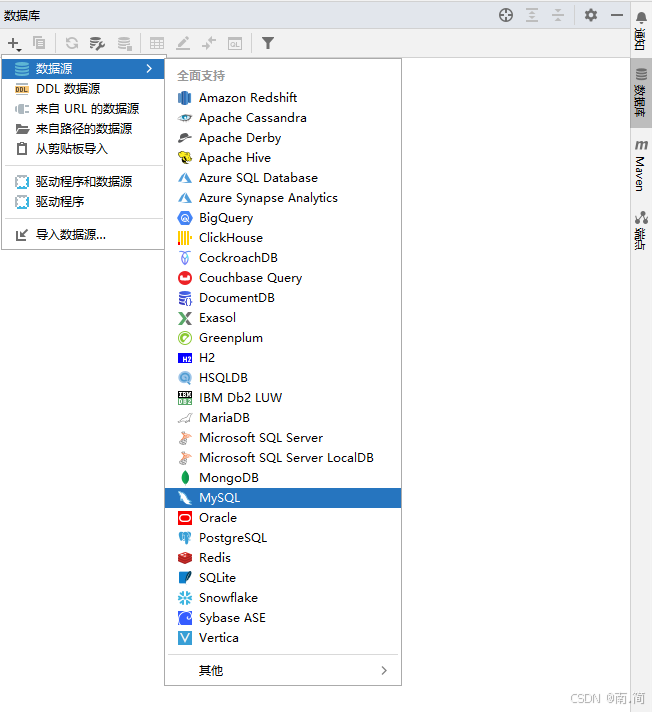
Task: Choose 驱动程序 menu item
Action: pos(83,202)
